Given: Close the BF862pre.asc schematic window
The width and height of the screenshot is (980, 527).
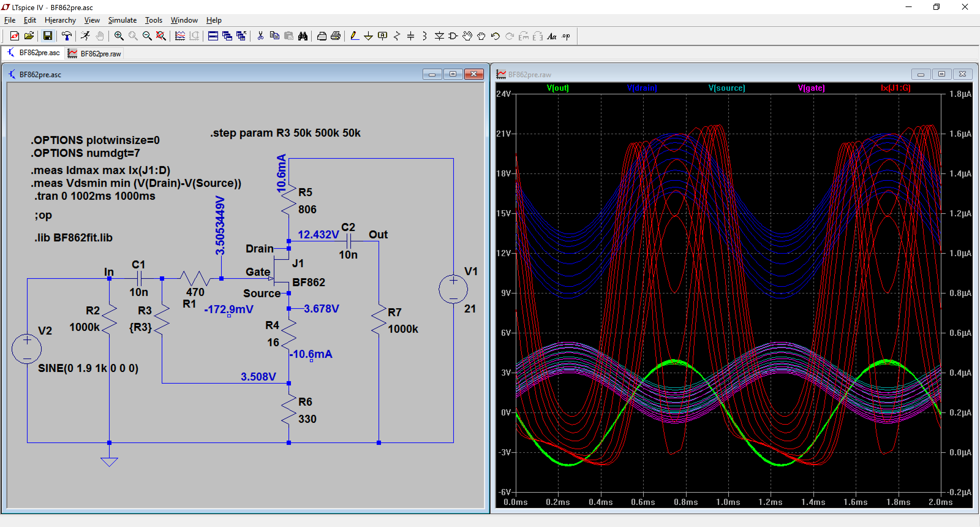Looking at the screenshot, I should 474,74.
